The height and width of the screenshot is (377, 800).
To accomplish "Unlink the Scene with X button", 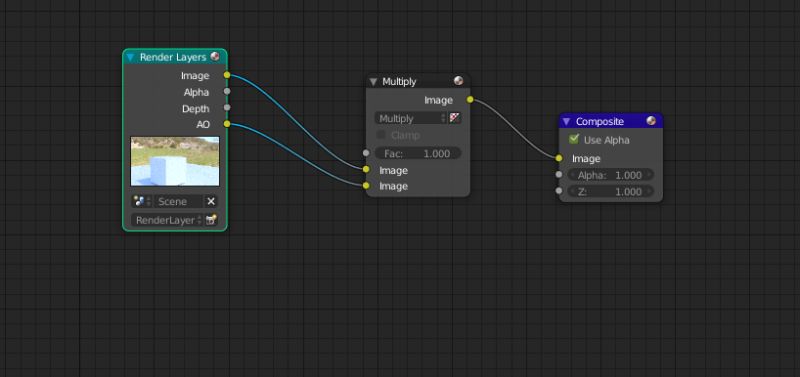I will pos(211,202).
